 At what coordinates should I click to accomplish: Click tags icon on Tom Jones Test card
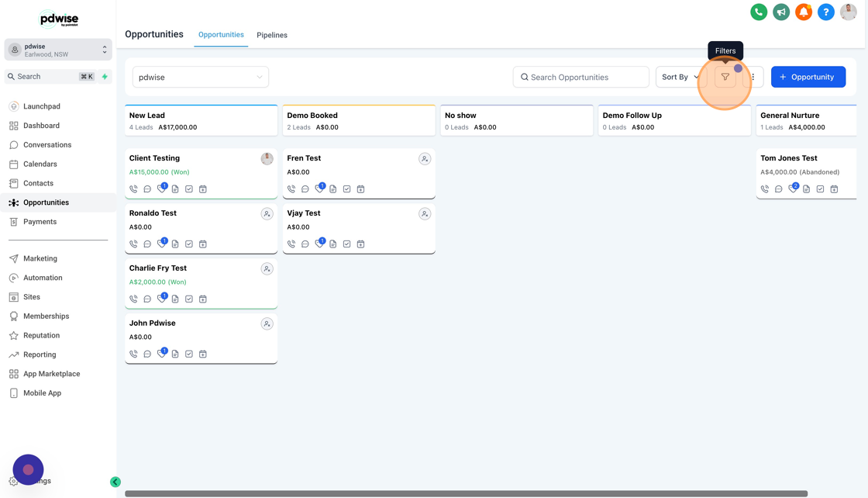point(792,189)
